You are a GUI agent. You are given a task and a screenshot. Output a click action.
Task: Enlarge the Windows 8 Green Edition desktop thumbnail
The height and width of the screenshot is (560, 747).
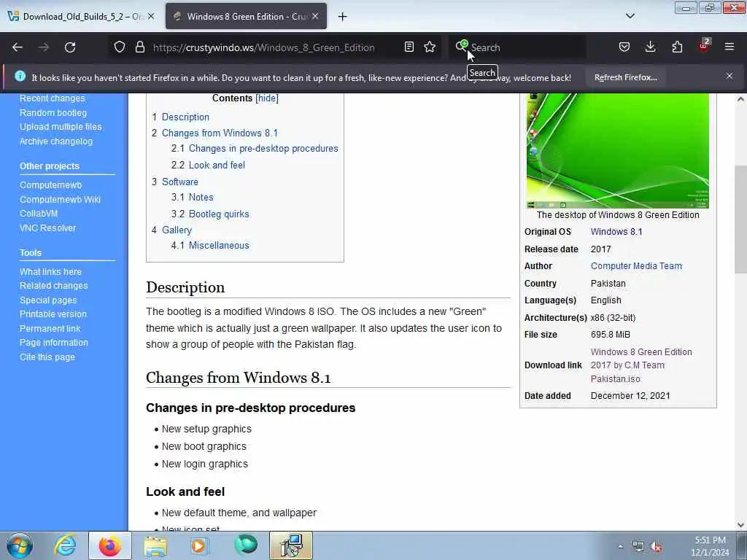[617, 150]
